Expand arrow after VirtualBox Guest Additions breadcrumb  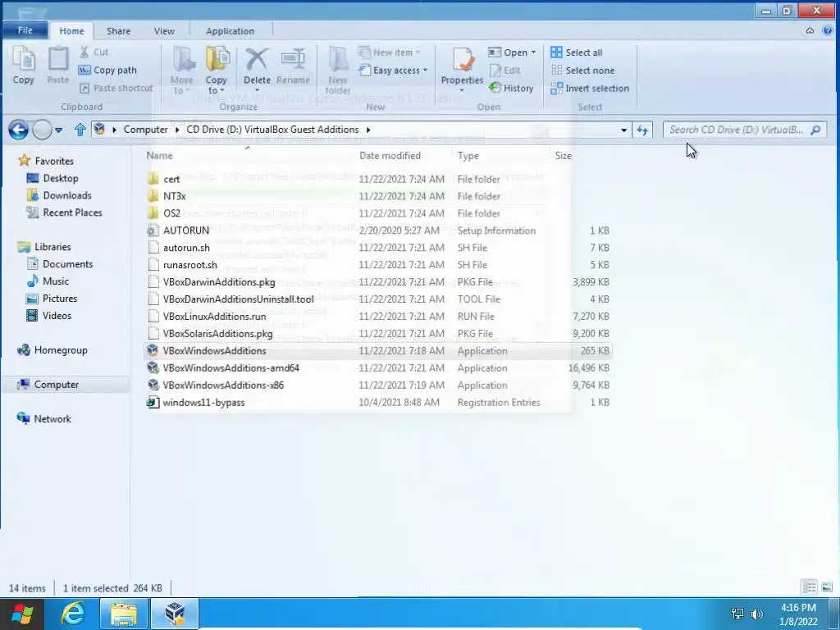click(x=368, y=130)
